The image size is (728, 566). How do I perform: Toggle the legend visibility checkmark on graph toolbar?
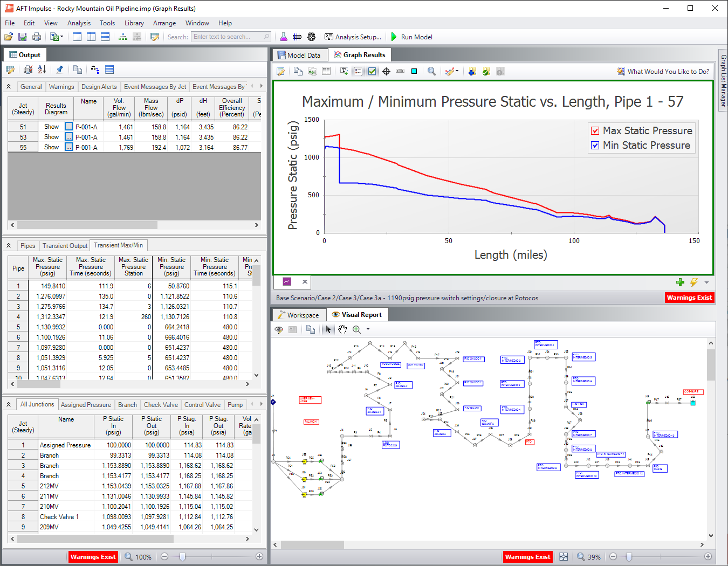pyautogui.click(x=372, y=71)
